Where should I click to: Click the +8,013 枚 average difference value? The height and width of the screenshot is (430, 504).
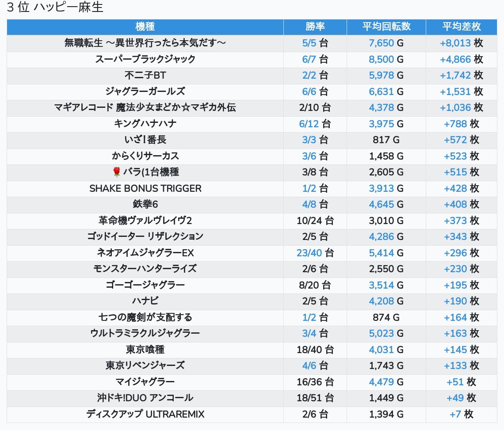coord(461,43)
